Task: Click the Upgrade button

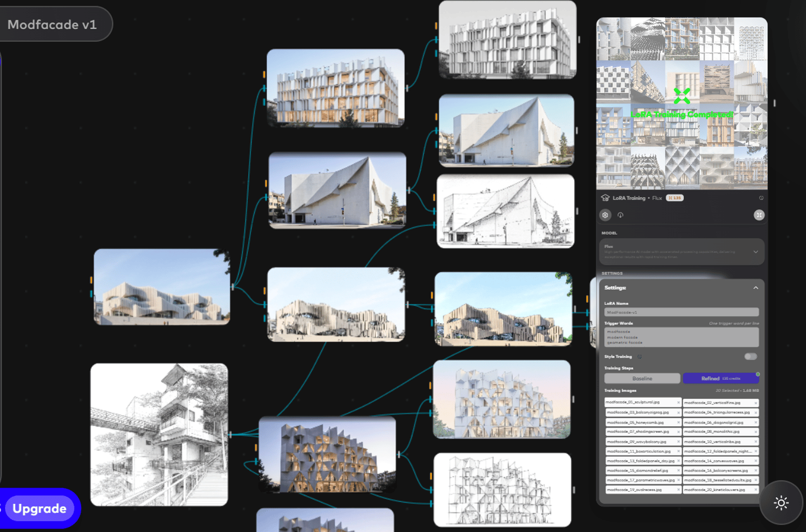Action: pos(39,508)
